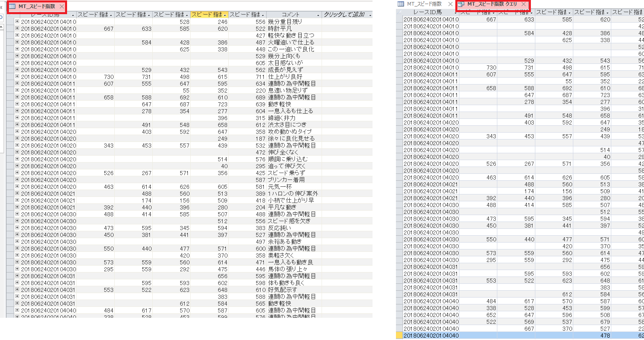This screenshot has height=340, width=644.
Task: Open the コメント column filter dropdown
Action: click(318, 15)
